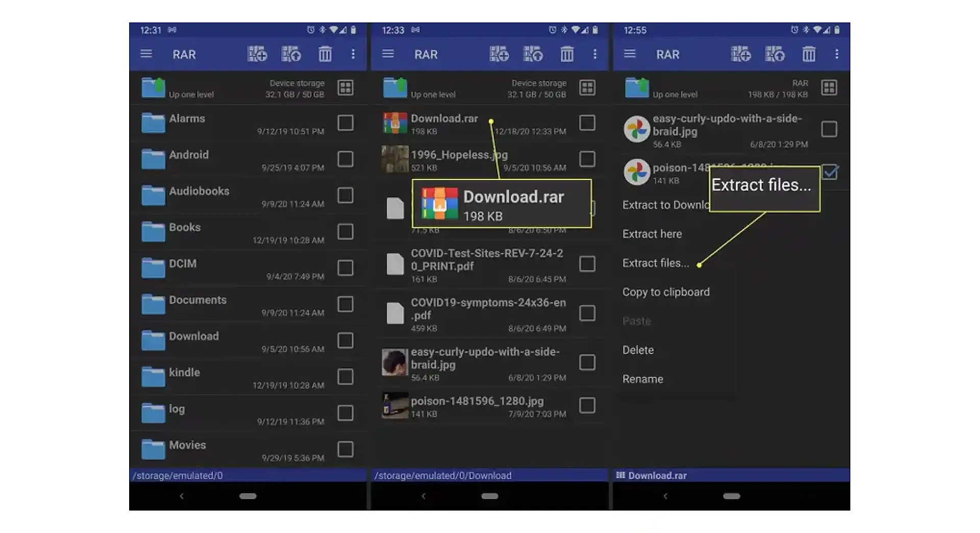Uncheck the poison jpg checkbox in archive
980x533 pixels.
click(x=830, y=172)
